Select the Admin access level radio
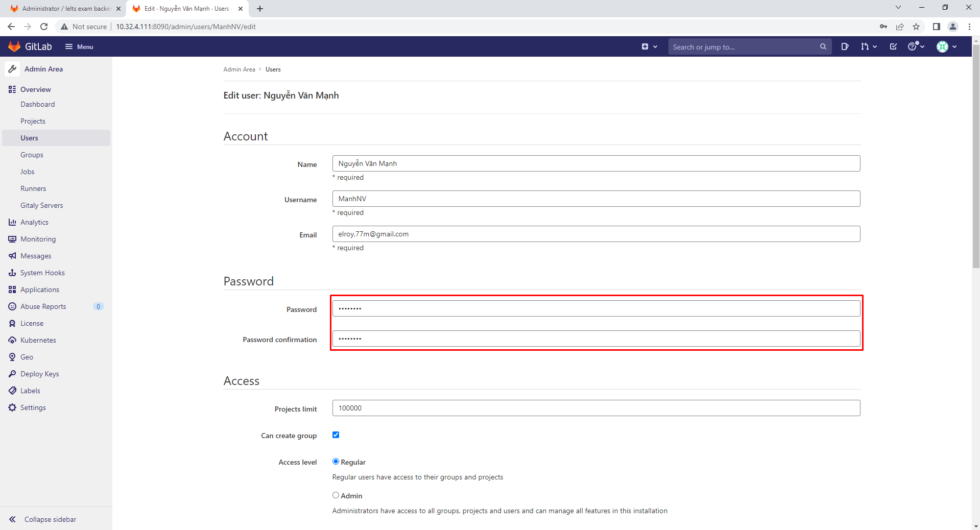 point(336,495)
